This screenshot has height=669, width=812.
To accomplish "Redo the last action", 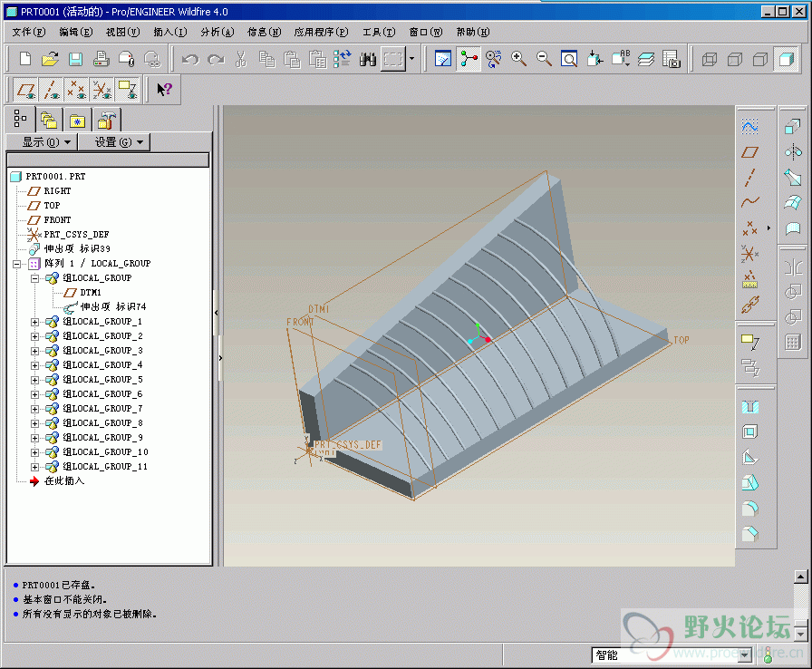I will pos(216,59).
